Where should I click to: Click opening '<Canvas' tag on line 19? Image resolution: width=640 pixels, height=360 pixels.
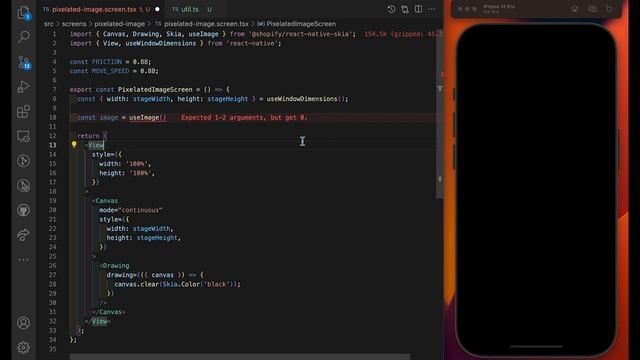point(105,201)
